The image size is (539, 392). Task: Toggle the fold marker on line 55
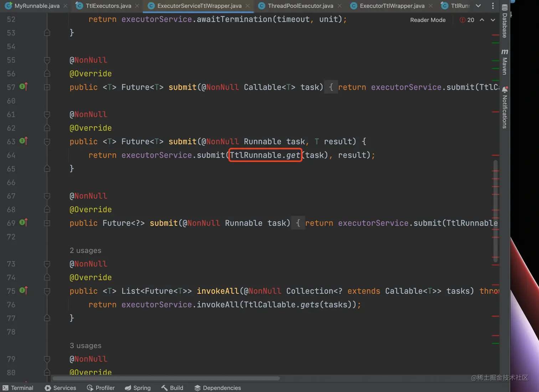point(47,60)
